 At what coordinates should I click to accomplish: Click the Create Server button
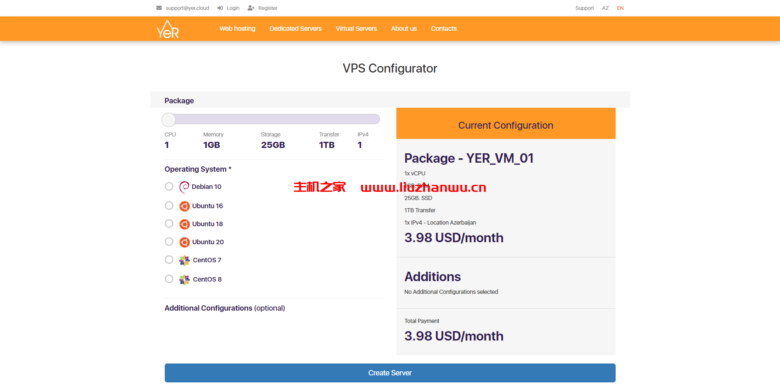click(390, 373)
